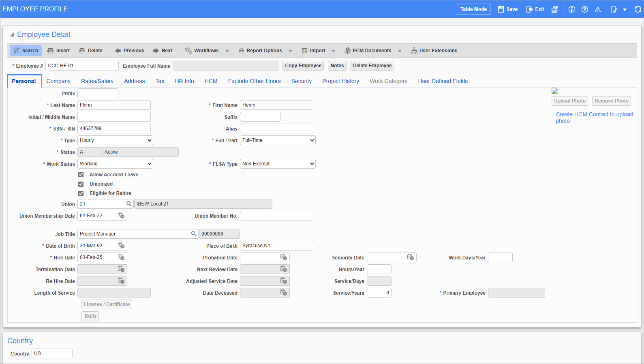Go to Previous employee record
644x364 pixels.
(x=129, y=51)
